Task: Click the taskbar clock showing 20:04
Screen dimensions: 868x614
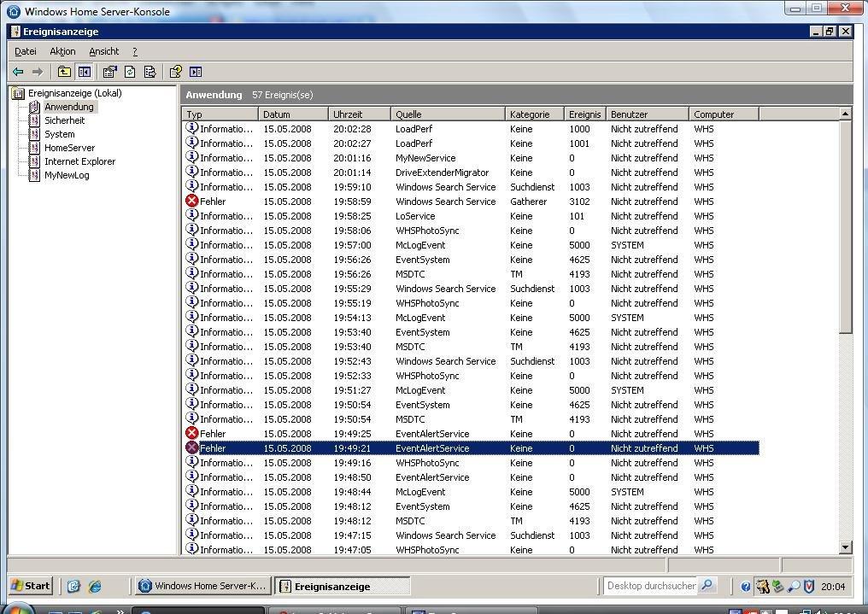Action: tap(833, 587)
